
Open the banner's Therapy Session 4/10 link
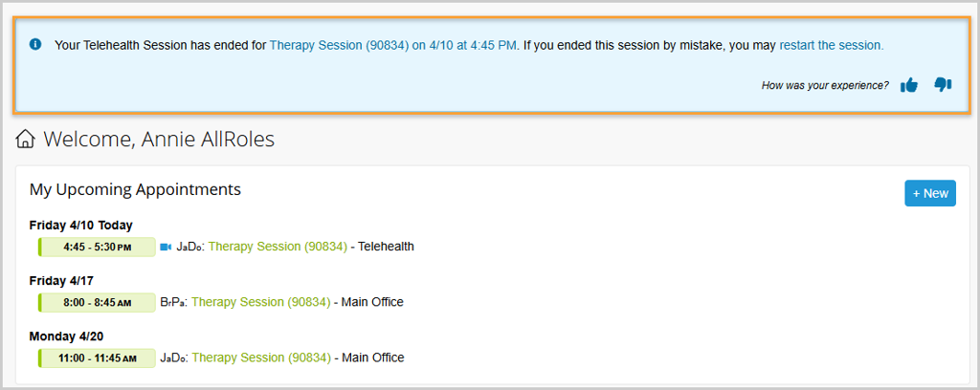394,45
